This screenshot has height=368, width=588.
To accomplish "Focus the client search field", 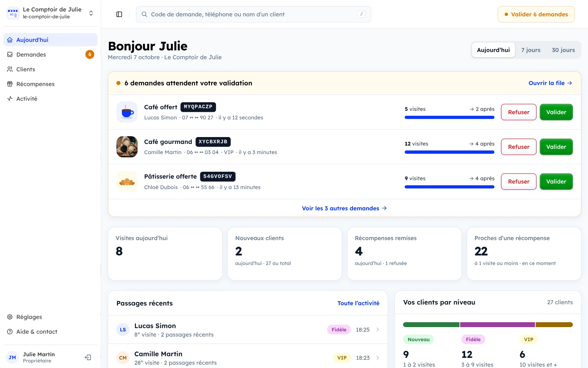I will coord(253,14).
